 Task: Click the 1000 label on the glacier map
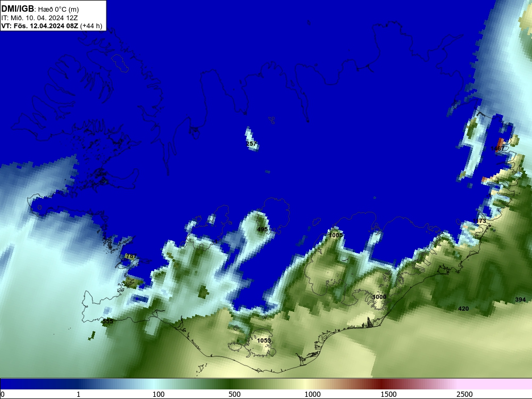(x=379, y=297)
